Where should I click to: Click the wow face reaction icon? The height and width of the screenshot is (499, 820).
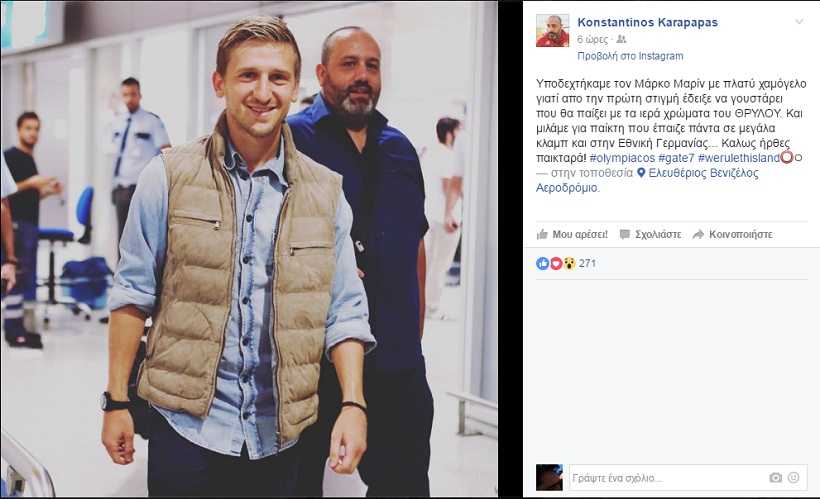569,264
